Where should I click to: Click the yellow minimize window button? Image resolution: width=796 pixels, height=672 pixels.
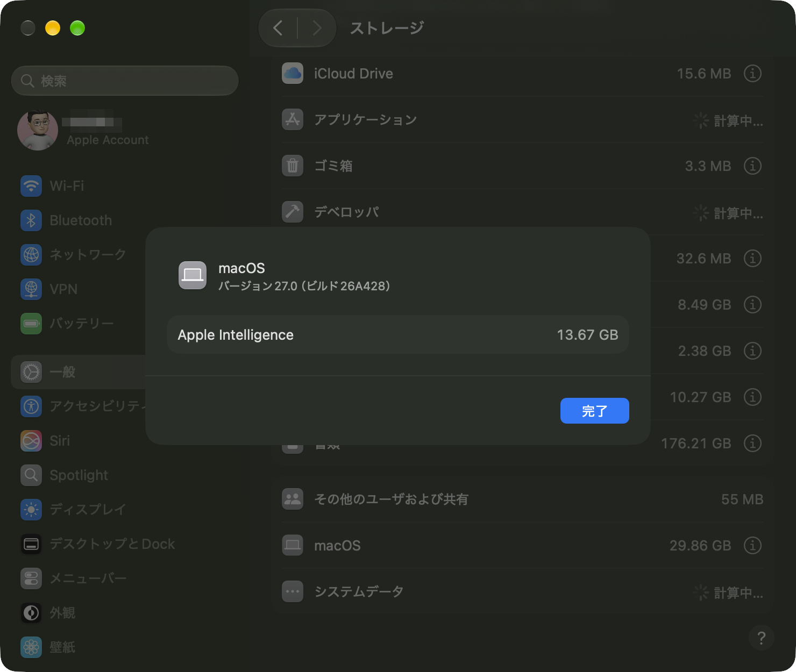[53, 28]
